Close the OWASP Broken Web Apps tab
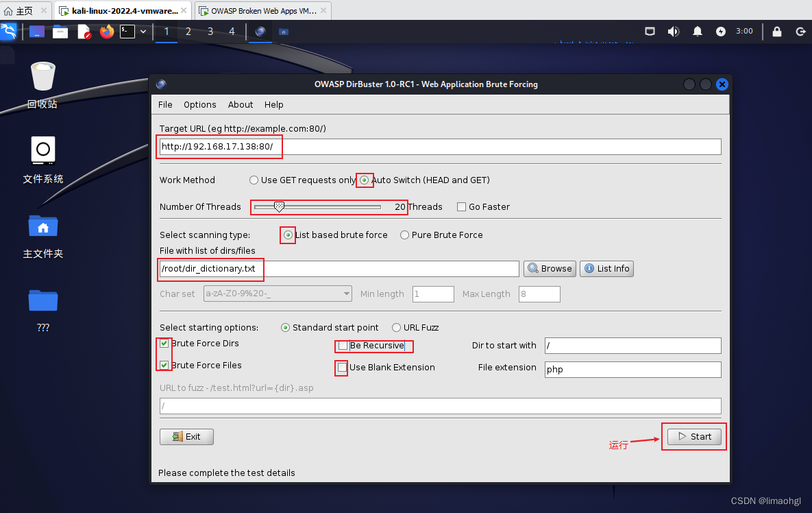Viewport: 812px width, 513px height. [323, 10]
